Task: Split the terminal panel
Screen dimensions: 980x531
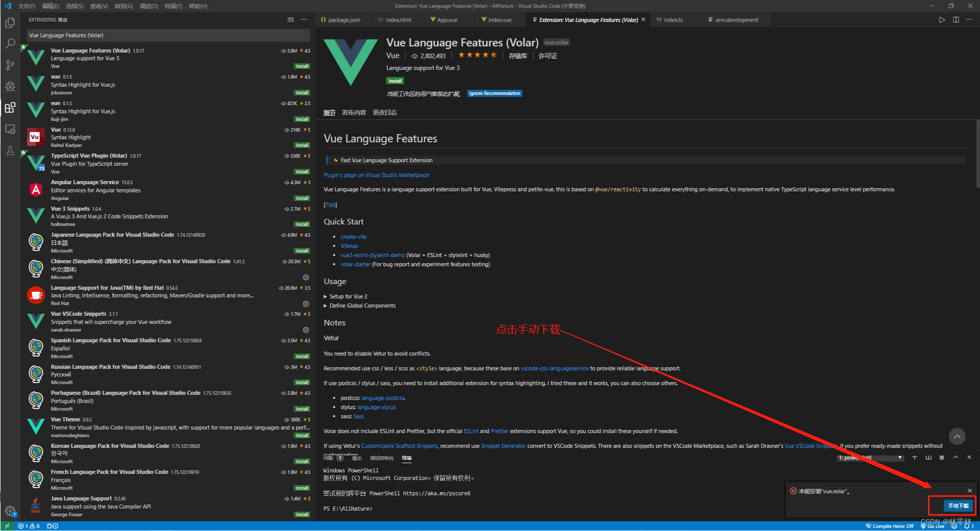Action: click(x=928, y=458)
